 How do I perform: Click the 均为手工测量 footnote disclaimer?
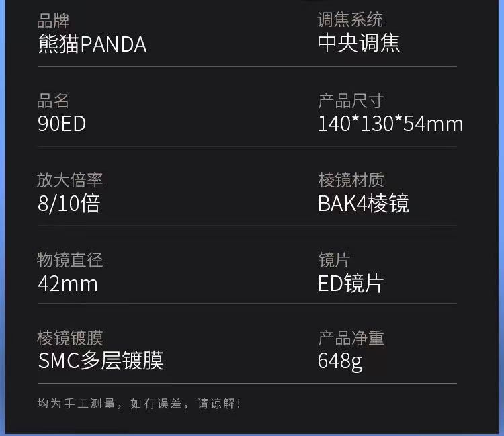click(x=139, y=404)
